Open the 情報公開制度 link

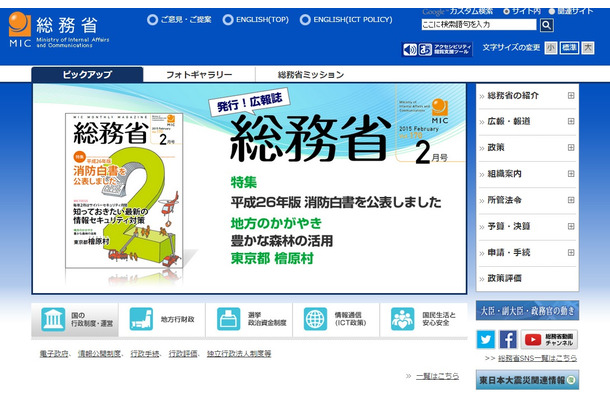pyautogui.click(x=99, y=354)
